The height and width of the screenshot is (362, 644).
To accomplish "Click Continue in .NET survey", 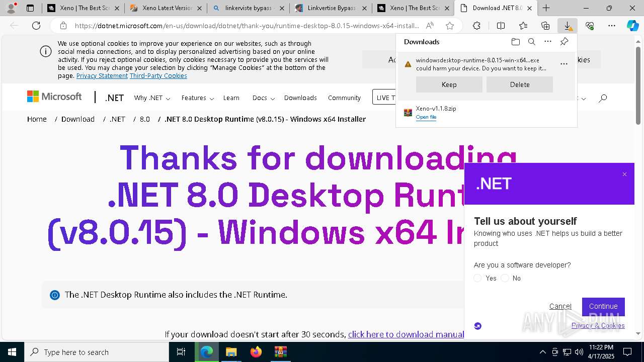I will (x=603, y=306).
